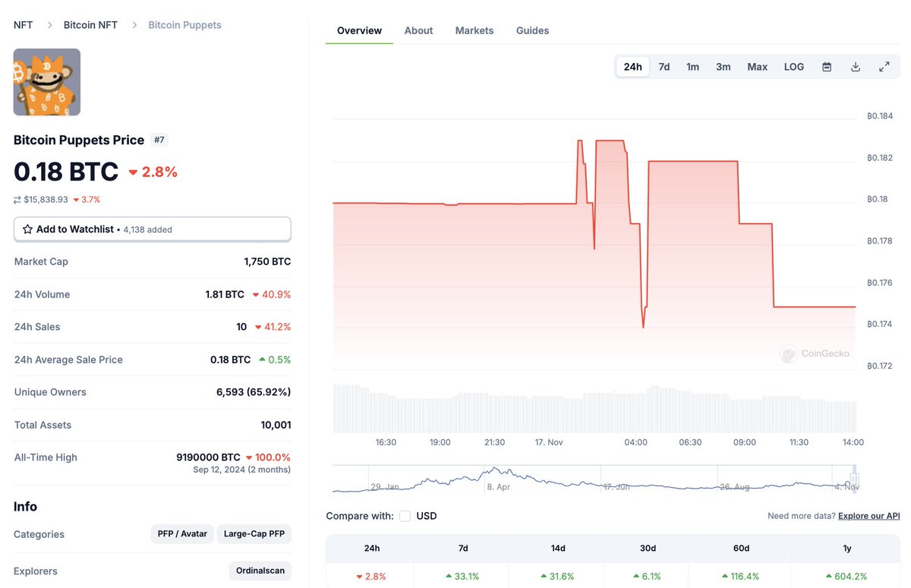Screen dimensions: 911x588
Task: Open the calendar date range picker
Action: coord(827,67)
